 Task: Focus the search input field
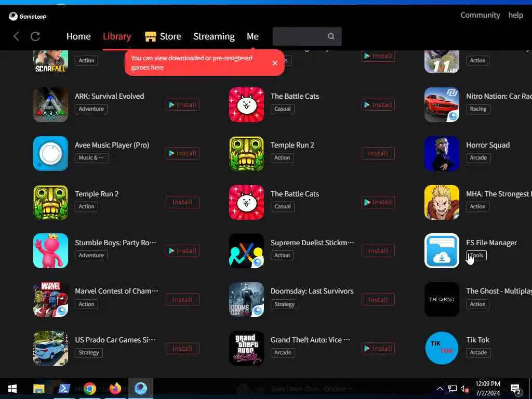point(307,36)
